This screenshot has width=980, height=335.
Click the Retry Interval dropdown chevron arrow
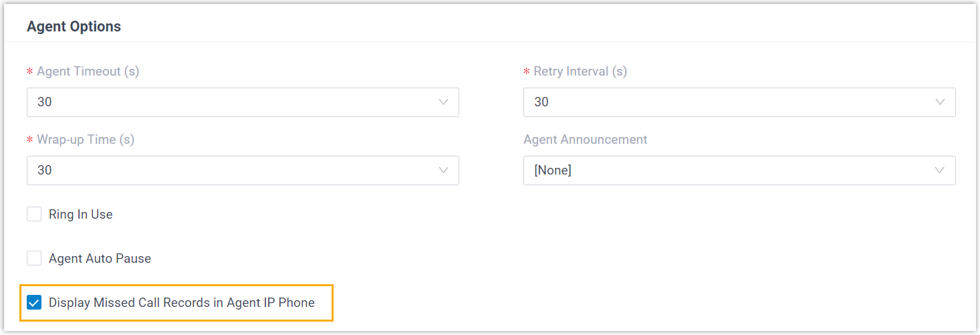(940, 102)
